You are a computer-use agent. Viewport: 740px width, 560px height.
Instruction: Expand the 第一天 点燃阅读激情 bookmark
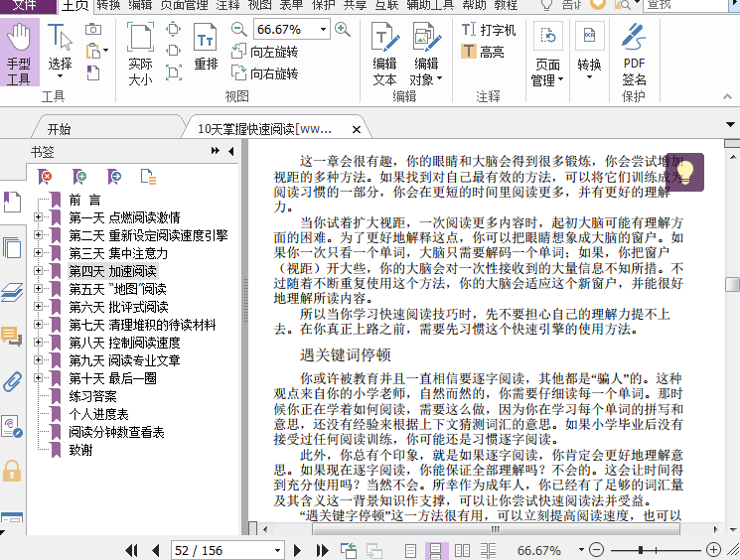point(38,217)
